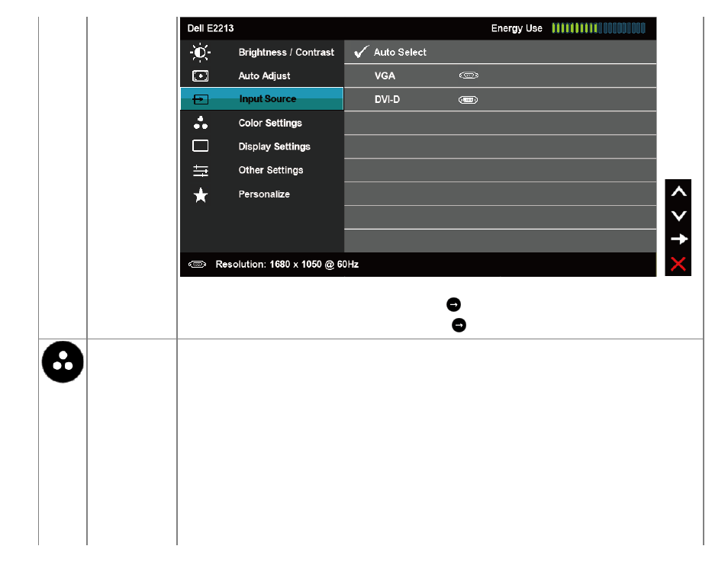Open the Personalize menu
Viewport: 728px width, 562px height.
264,194
